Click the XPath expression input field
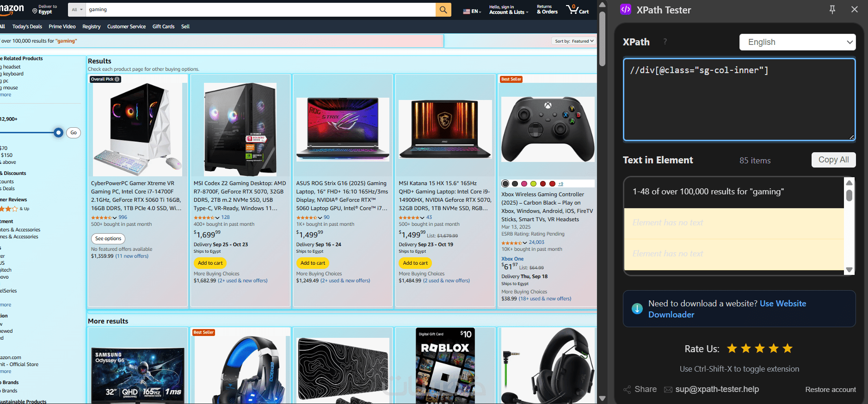 click(739, 99)
